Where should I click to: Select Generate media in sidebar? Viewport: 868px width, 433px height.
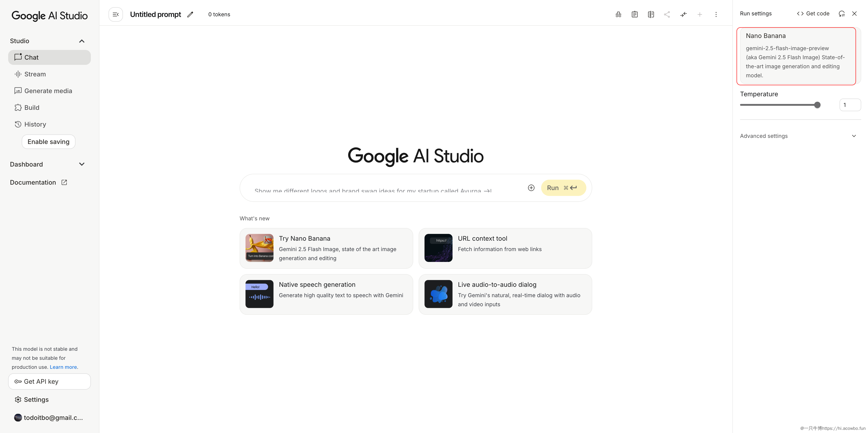(48, 91)
